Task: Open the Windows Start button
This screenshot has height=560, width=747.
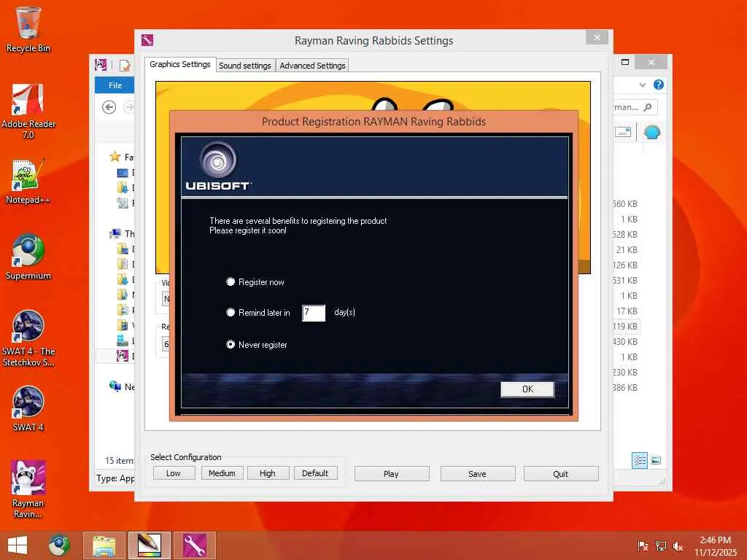Action: (18, 545)
